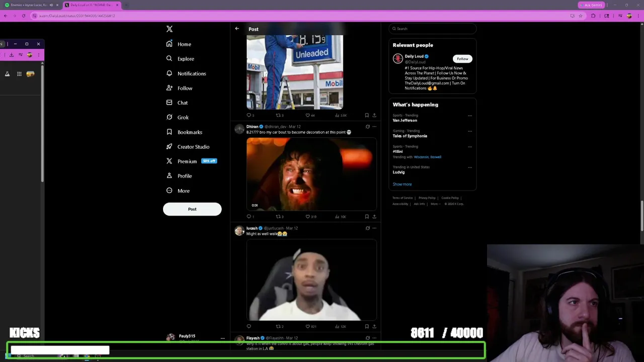This screenshot has width=644, height=362.
Task: Reply to Dhiran's post
Action: [x=250, y=217]
